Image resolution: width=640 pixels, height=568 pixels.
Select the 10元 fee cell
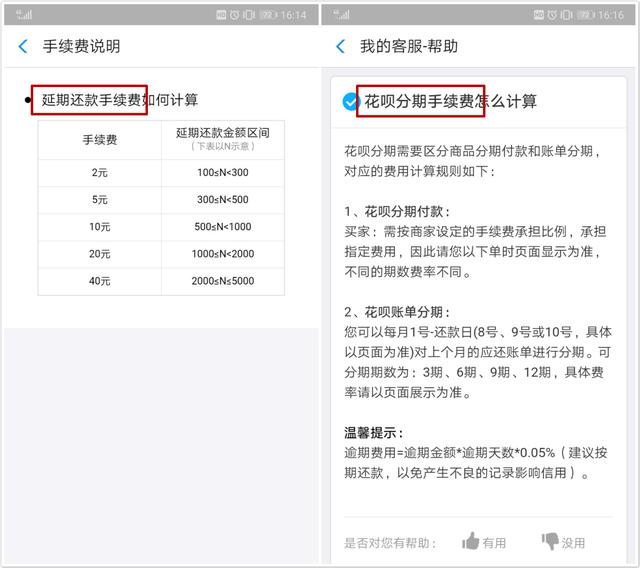(100, 227)
